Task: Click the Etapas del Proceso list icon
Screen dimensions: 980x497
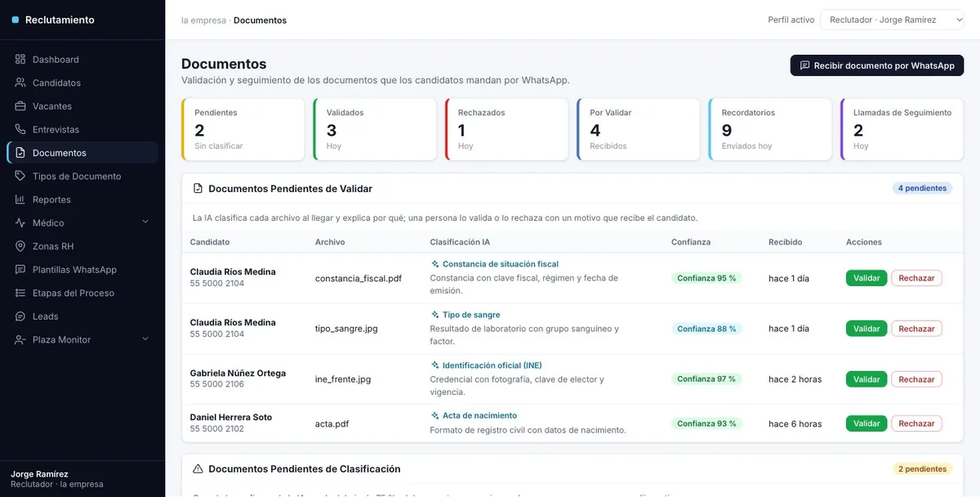Action: (x=20, y=293)
